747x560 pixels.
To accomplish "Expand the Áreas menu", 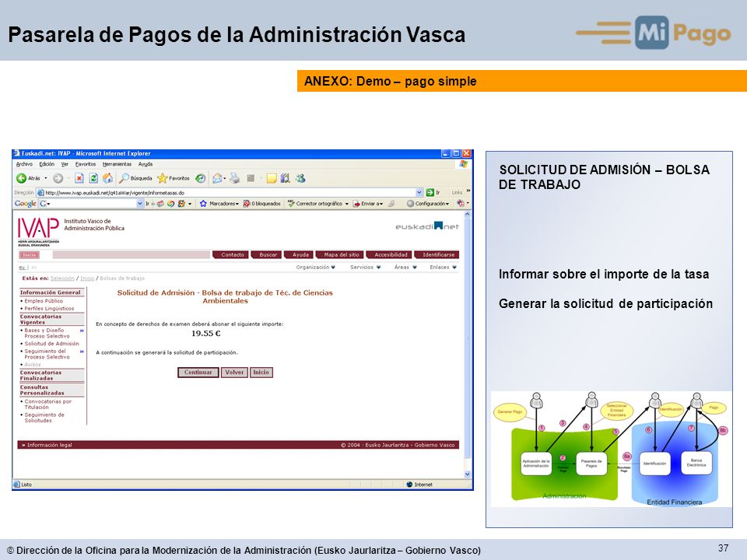I will [x=405, y=267].
